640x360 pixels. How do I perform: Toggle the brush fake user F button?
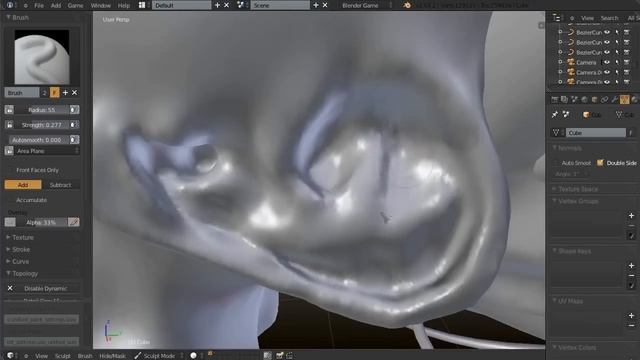point(54,93)
